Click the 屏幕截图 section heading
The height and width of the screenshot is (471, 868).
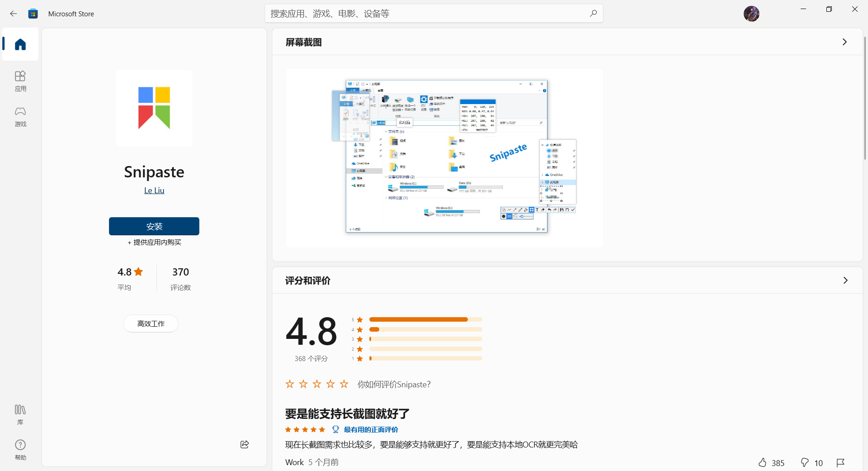click(304, 42)
